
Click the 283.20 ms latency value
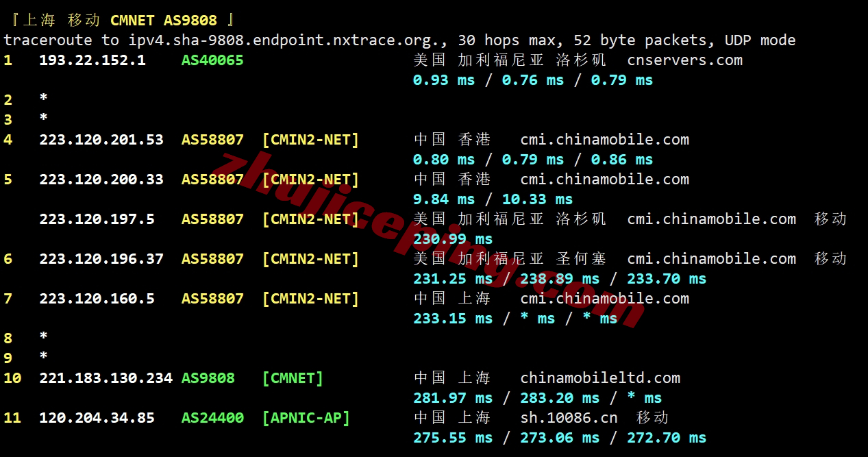(560, 398)
